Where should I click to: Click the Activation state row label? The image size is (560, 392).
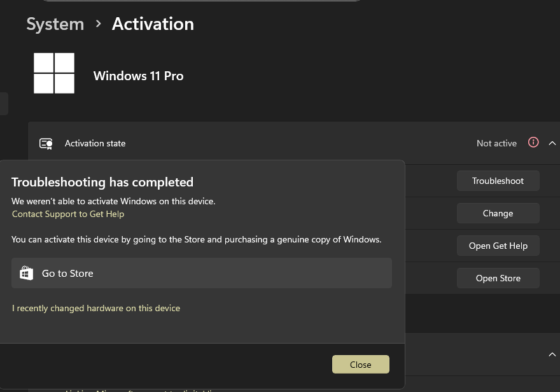pos(95,144)
